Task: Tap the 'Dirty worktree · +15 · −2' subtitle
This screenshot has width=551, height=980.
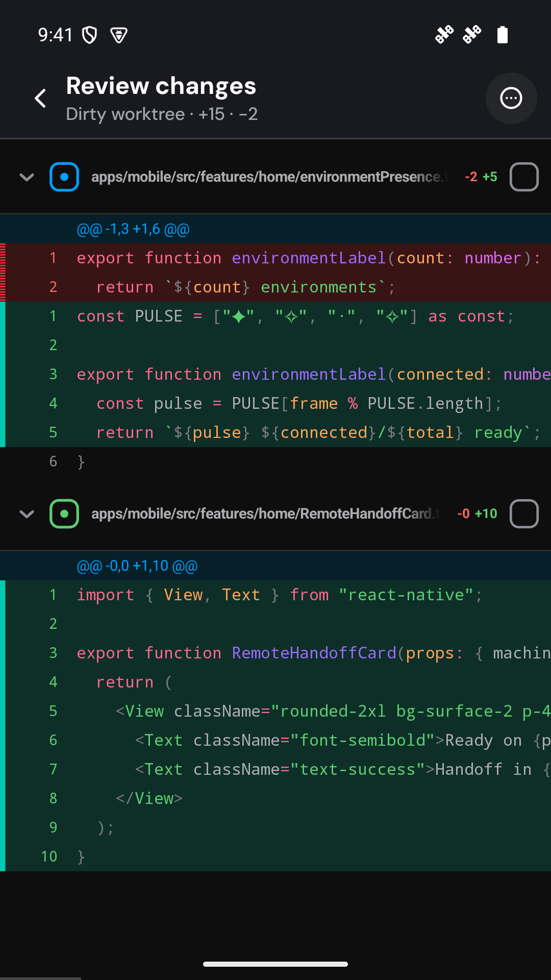Action: pos(162,114)
